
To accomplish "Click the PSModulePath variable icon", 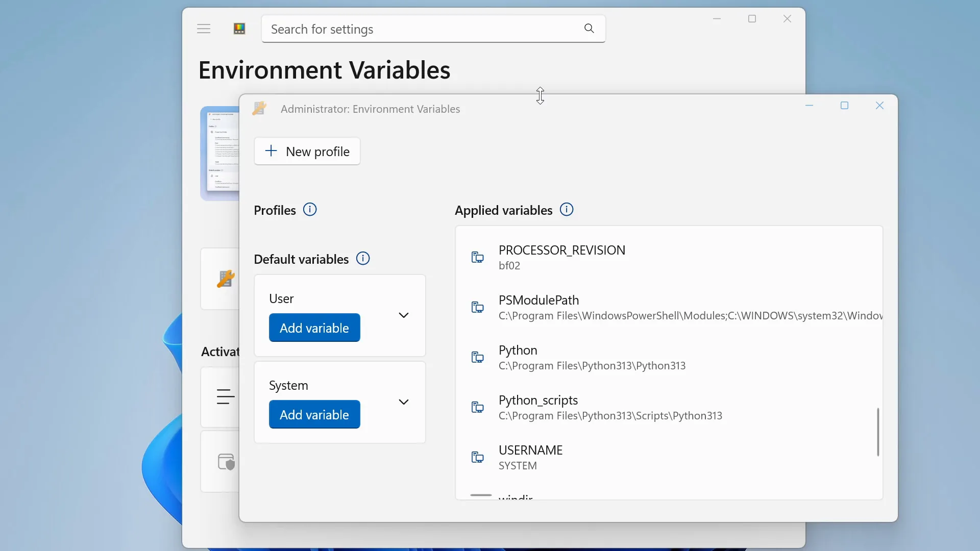I will tap(477, 307).
